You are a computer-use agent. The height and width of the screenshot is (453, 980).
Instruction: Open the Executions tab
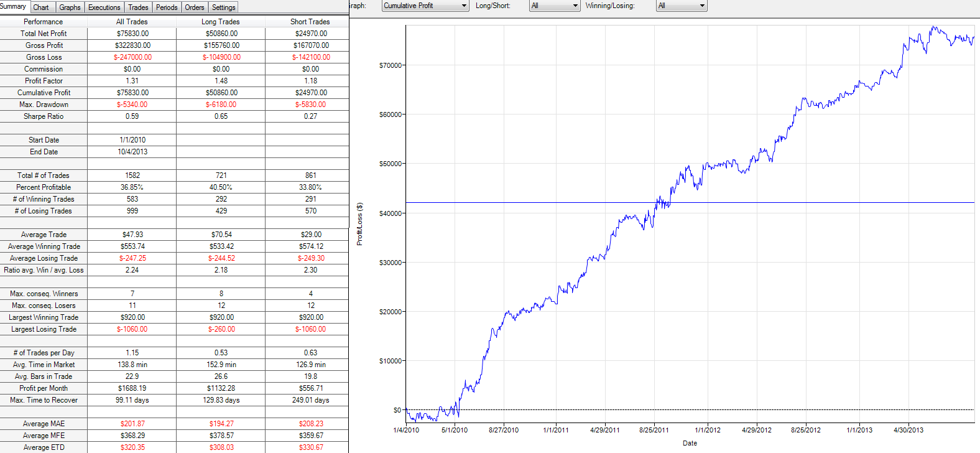[x=104, y=7]
